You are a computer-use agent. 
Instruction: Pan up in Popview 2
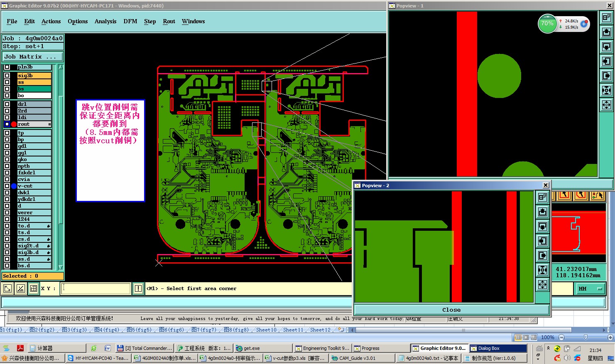542,212
